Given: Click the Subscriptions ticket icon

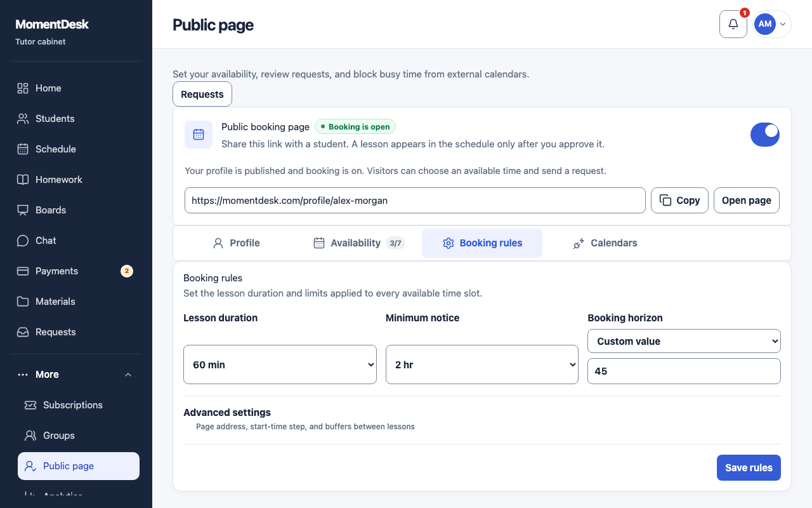Looking at the screenshot, I should 30,405.
